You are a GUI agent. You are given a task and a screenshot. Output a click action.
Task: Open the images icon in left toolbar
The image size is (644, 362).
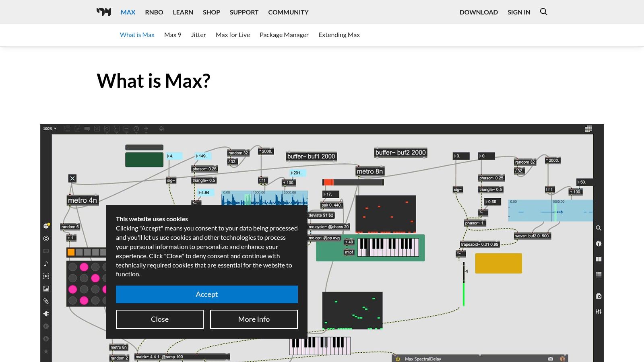pos(46,288)
